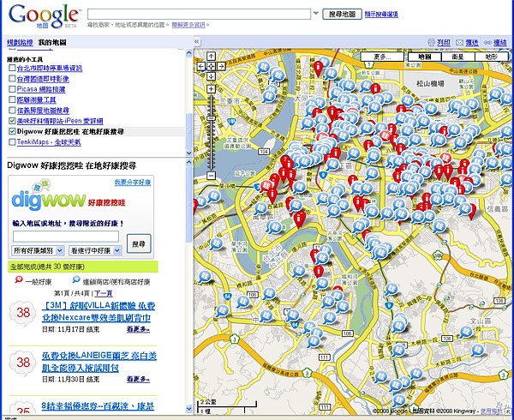Click the printer icon above the map

tap(432, 42)
